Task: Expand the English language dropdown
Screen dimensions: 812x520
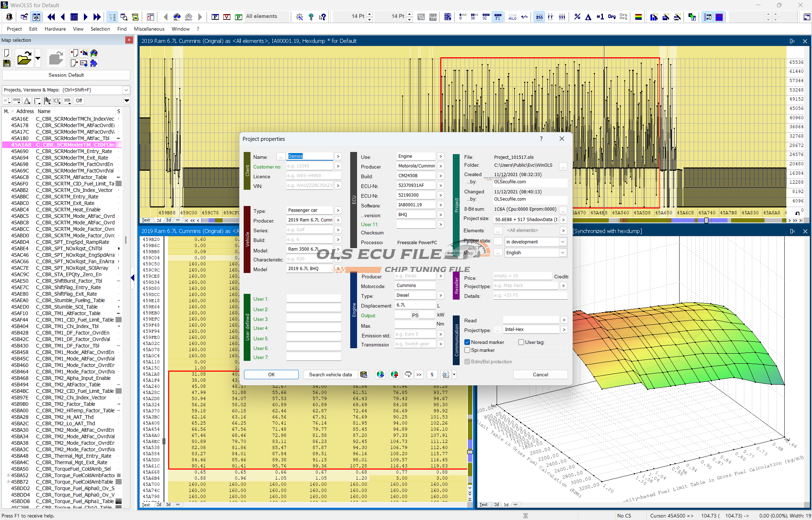Action: [563, 252]
